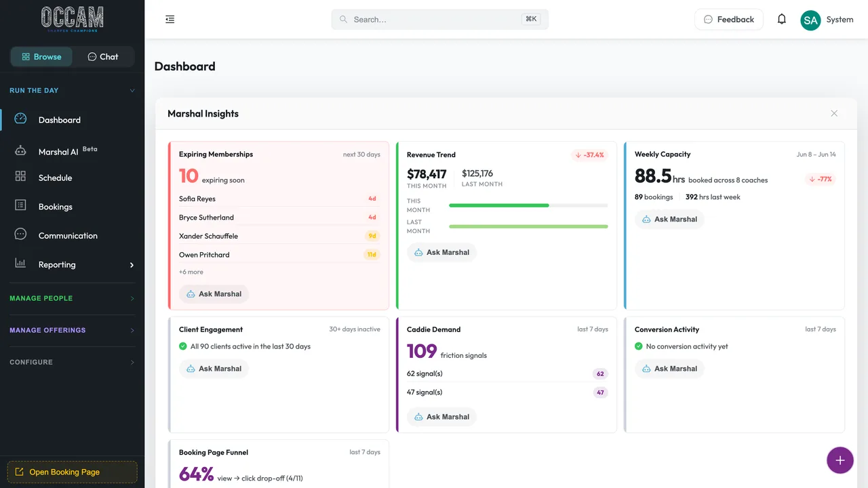Click the Marshal AI robot icon in sidebar
The height and width of the screenshot is (488, 868).
pos(20,150)
